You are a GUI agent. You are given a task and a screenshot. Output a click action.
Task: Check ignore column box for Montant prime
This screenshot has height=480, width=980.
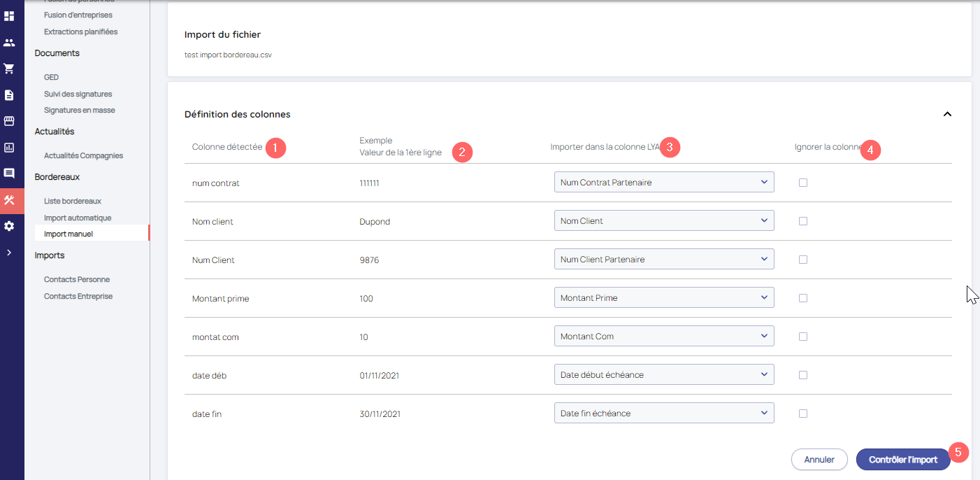[x=803, y=298]
